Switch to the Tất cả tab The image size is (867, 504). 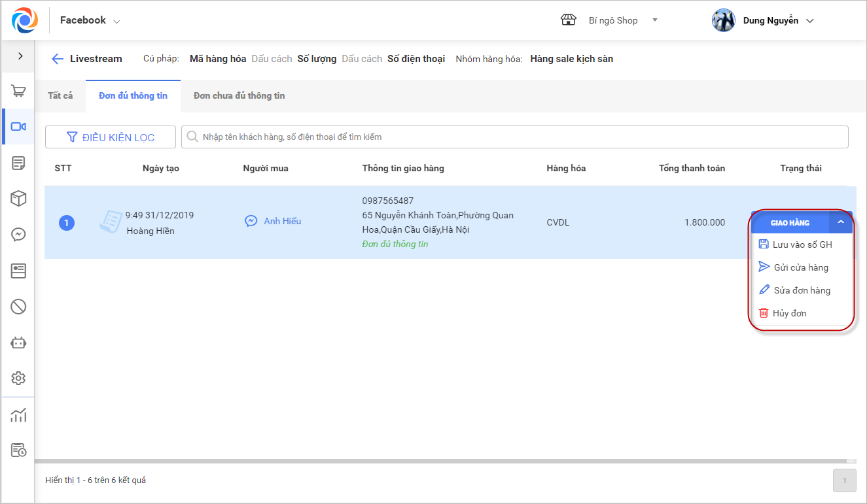[x=60, y=95]
